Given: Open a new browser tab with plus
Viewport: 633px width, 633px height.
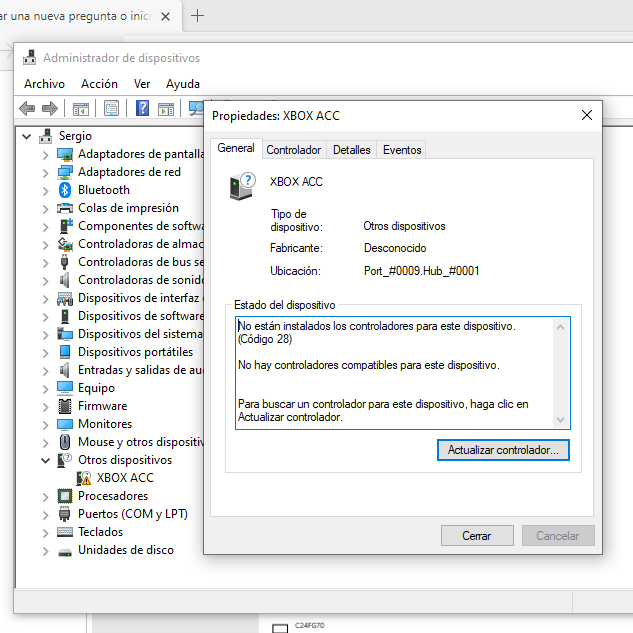Looking at the screenshot, I should point(197,16).
